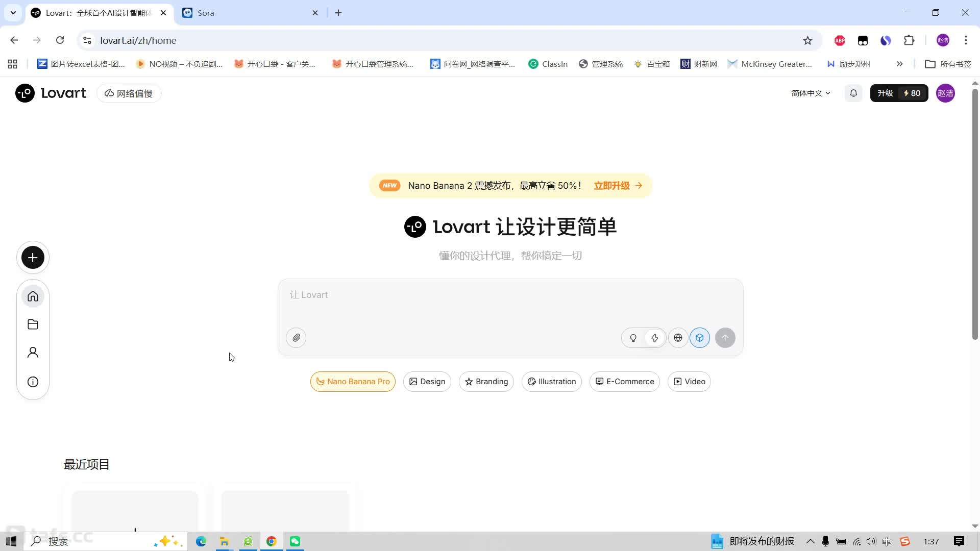This screenshot has width=980, height=551.
Task: Open the Home sidebar icon
Action: [33, 296]
